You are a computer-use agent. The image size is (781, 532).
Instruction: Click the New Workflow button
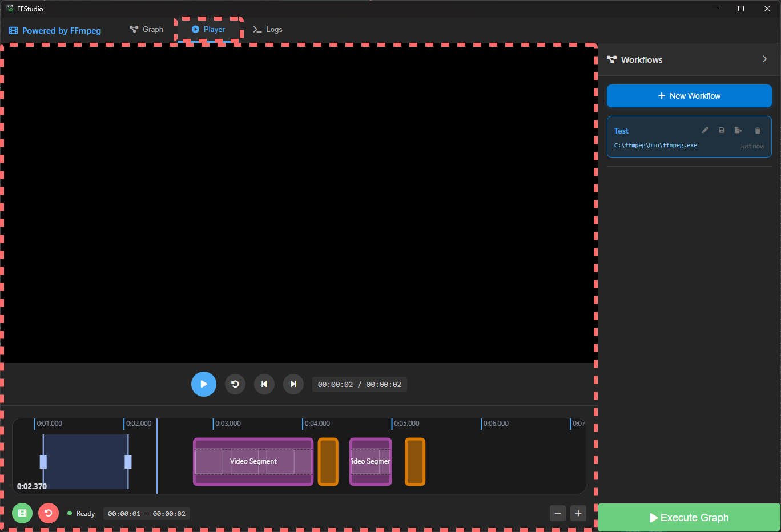pyautogui.click(x=689, y=96)
